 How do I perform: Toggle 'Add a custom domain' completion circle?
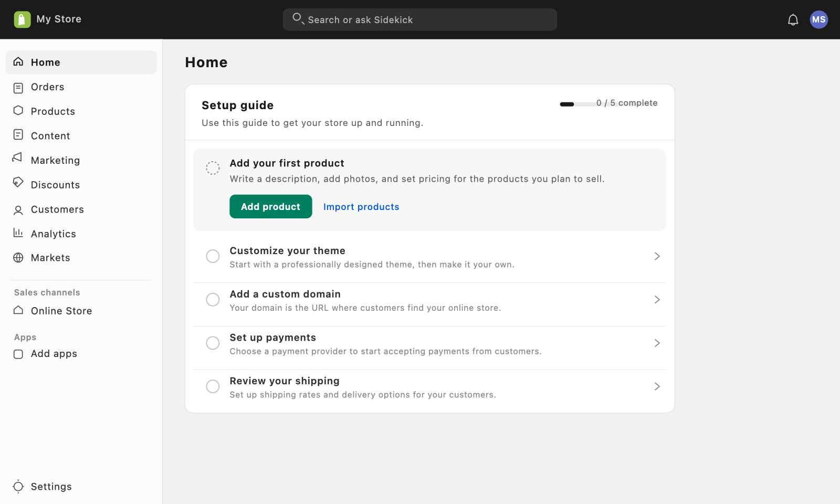[213, 300]
